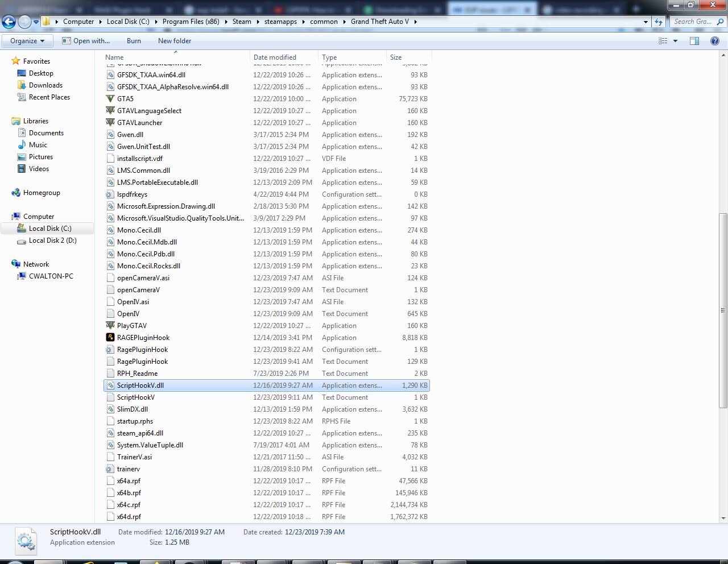Open the Documents library
The image size is (728, 564).
click(x=46, y=133)
